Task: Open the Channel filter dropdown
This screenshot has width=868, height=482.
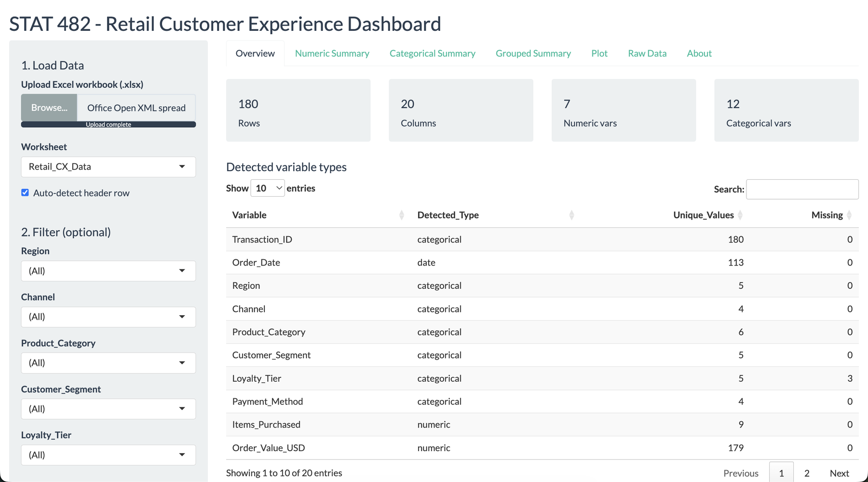Action: [x=108, y=317]
